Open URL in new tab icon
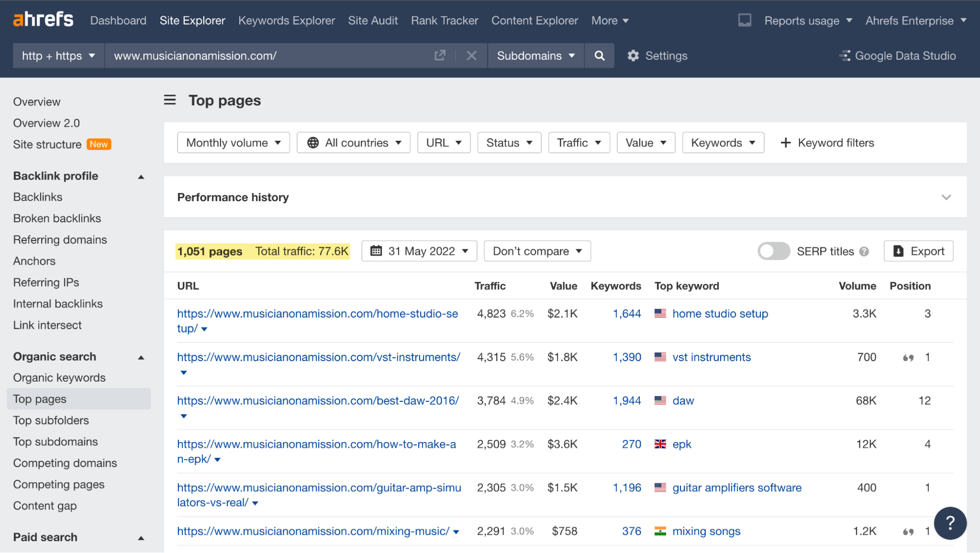This screenshot has width=980, height=553. pos(440,55)
